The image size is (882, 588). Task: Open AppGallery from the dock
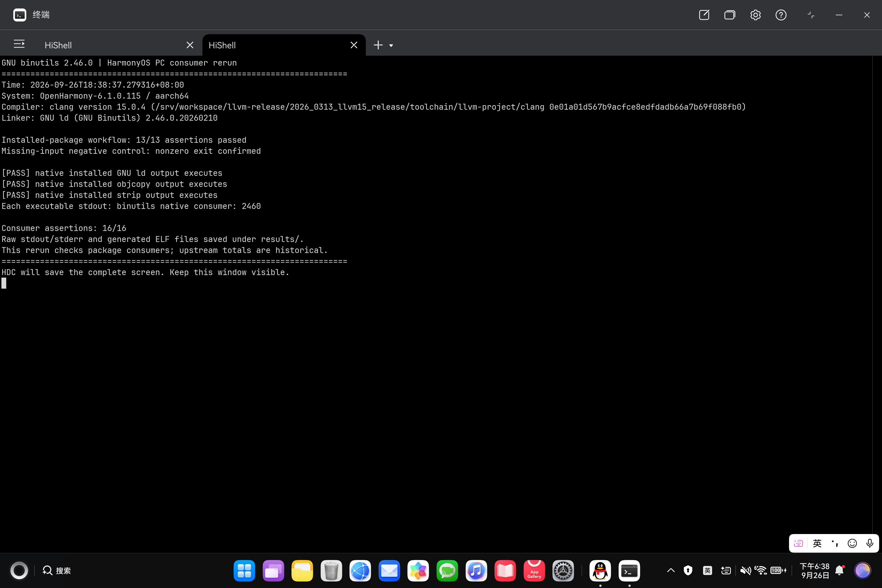534,570
